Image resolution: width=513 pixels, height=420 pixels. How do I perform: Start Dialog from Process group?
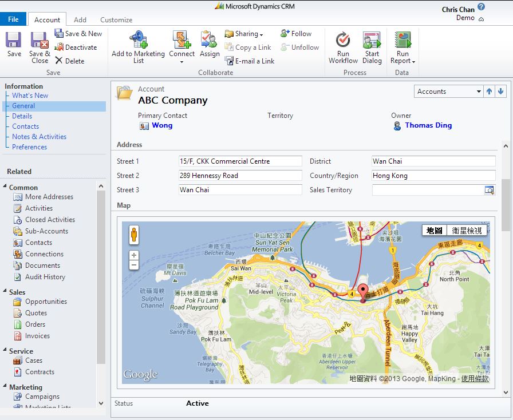[372, 47]
